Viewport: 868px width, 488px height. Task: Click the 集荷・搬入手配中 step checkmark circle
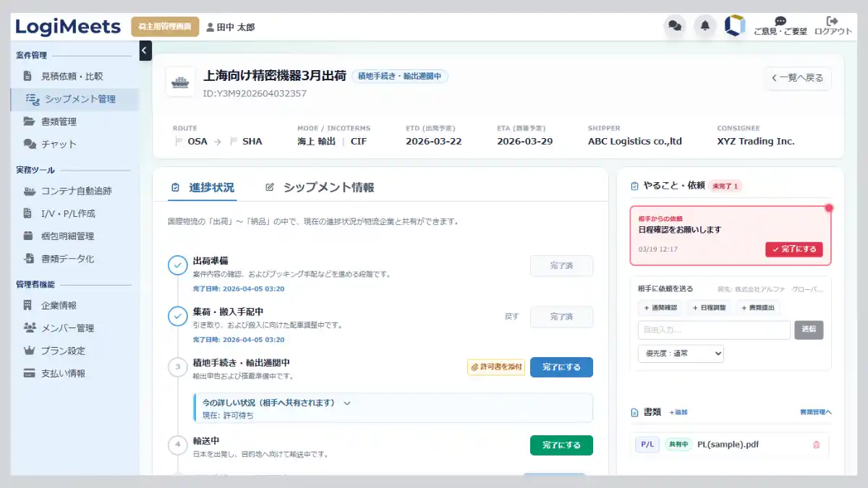pyautogui.click(x=177, y=317)
